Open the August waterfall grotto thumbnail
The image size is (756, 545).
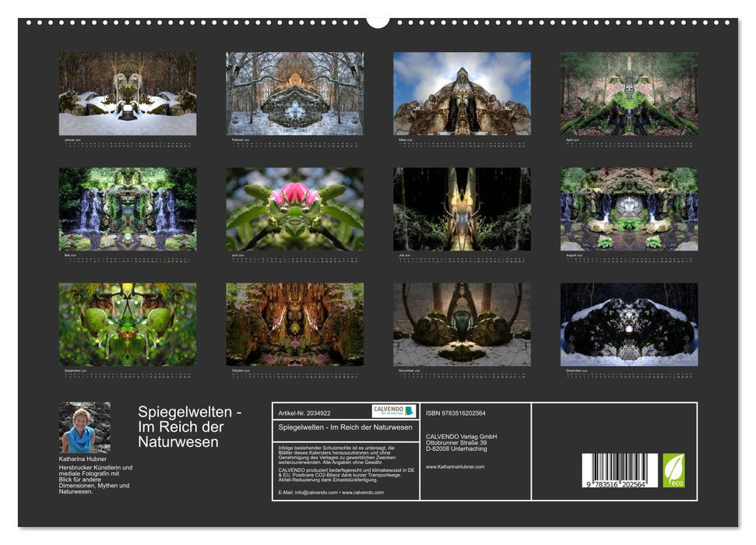pyautogui.click(x=629, y=209)
